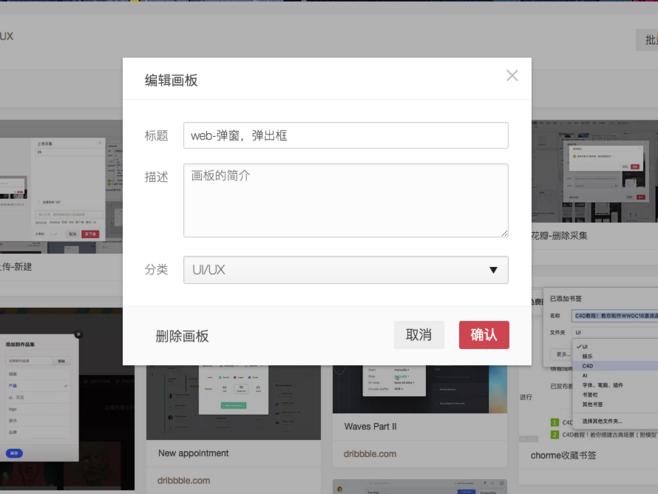Viewport: 658px width, 494px height.
Task: Click the Waves Part II thumbnail image
Action: click(x=420, y=389)
